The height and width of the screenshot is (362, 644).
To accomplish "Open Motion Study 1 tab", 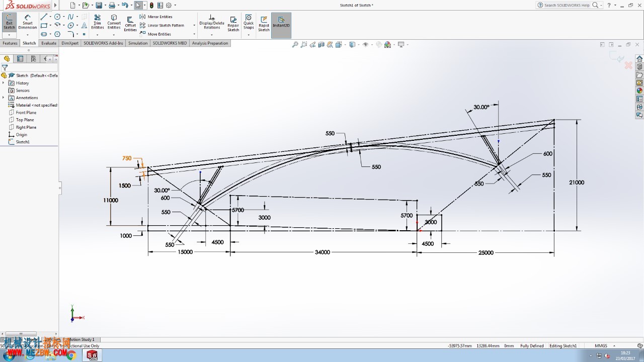I will (x=81, y=339).
